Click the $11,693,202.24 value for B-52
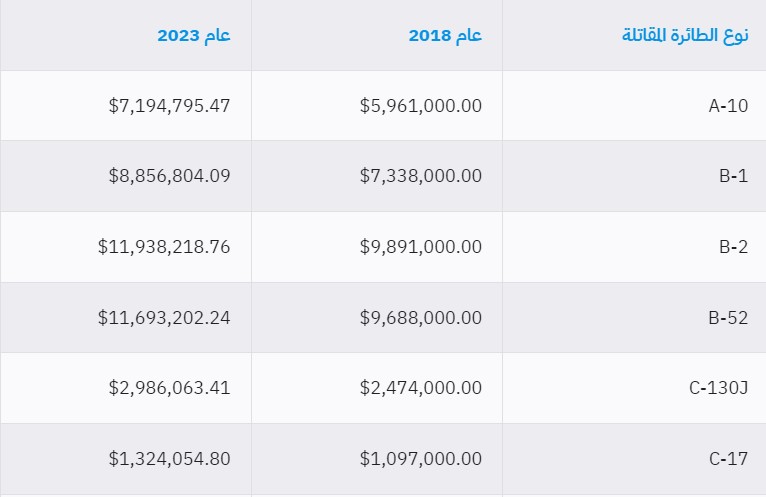Viewport: 766px width, 497px height. (165, 318)
